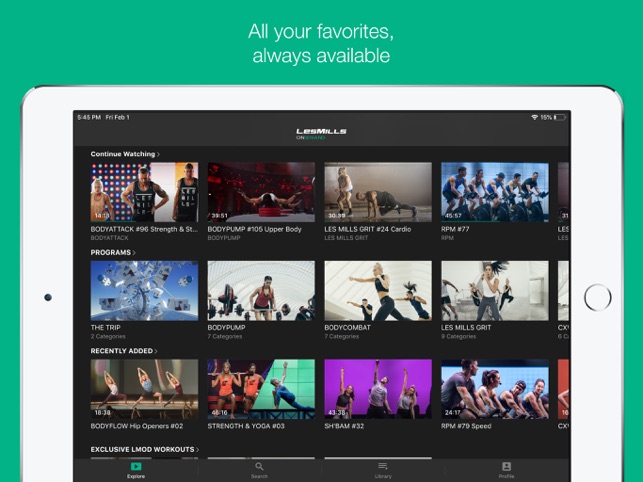Expand the EXCLUSIVE LMOD WORKOUTS chevron
The width and height of the screenshot is (643, 482).
198,450
